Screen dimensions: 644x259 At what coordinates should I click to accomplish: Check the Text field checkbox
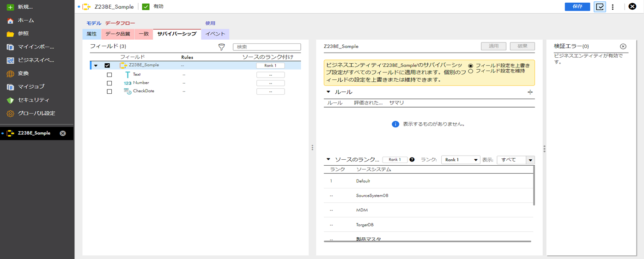[109, 75]
